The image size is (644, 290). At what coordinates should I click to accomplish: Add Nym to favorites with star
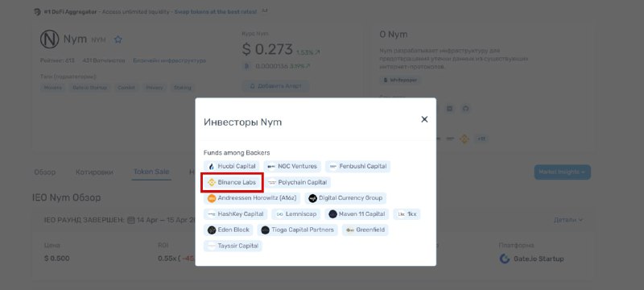click(118, 39)
